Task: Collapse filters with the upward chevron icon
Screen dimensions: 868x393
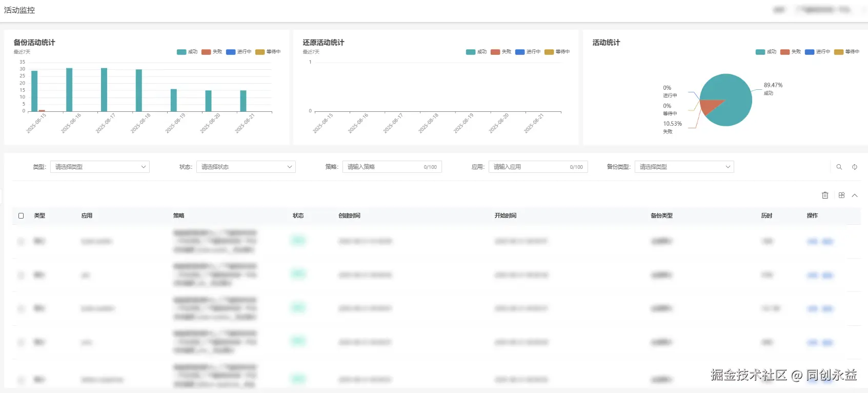Action: tap(855, 195)
